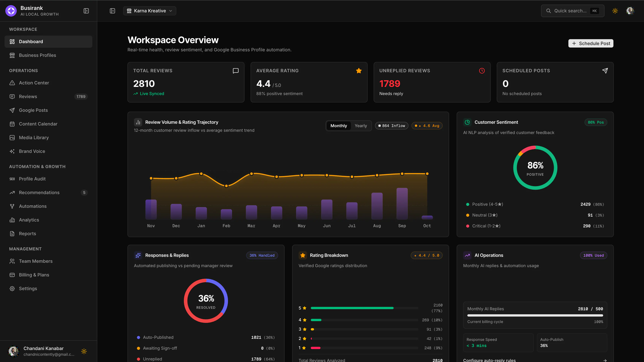Click the Schedule Post button

[591, 43]
